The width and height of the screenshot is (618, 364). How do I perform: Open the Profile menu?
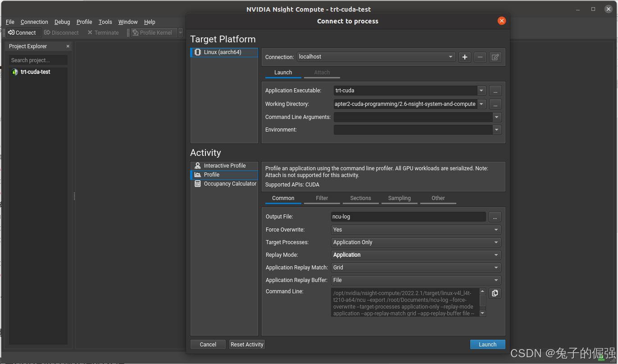point(84,22)
